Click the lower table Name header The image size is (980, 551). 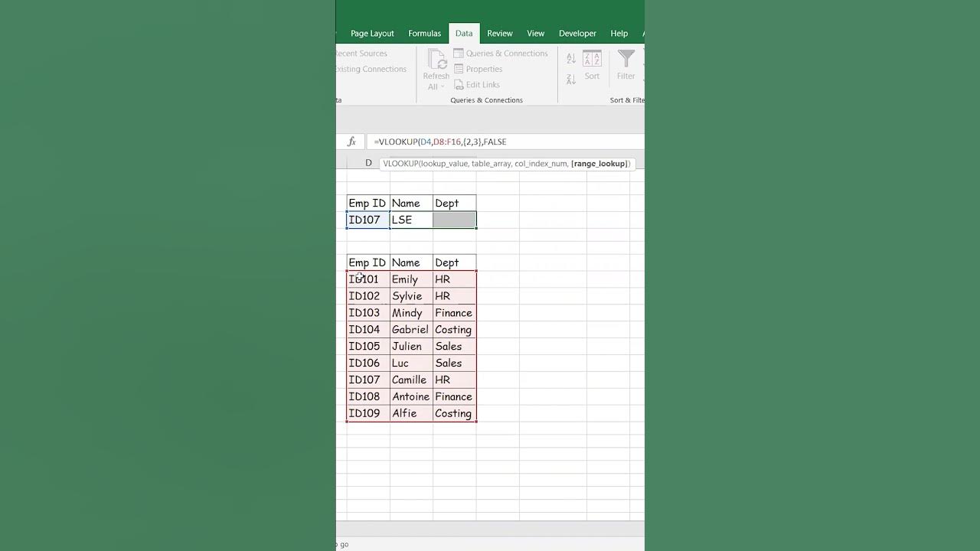(411, 263)
